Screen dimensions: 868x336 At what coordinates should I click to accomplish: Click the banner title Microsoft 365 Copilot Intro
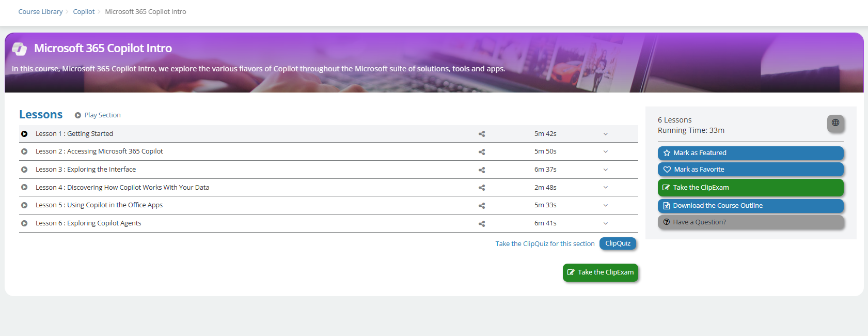pos(103,49)
